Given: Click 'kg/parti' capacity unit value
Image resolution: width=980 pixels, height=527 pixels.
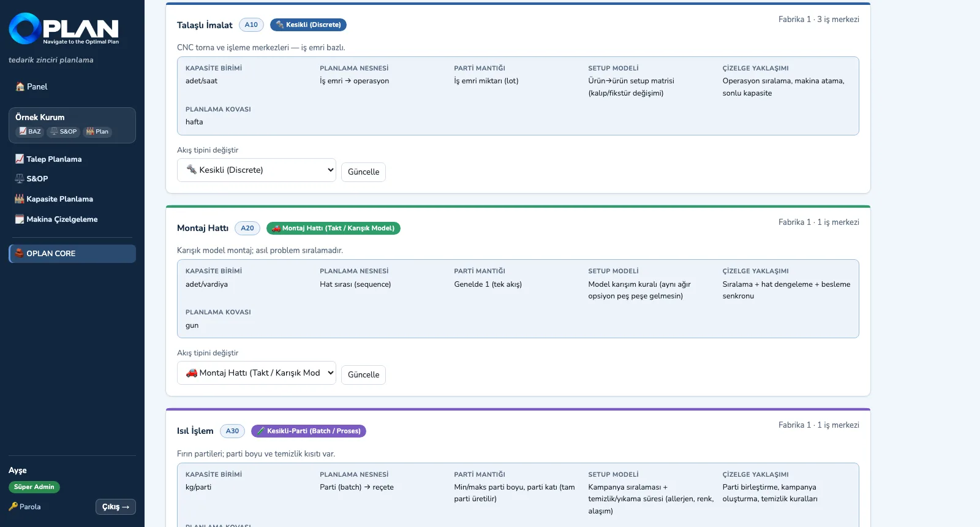Looking at the screenshot, I should coord(198,487).
